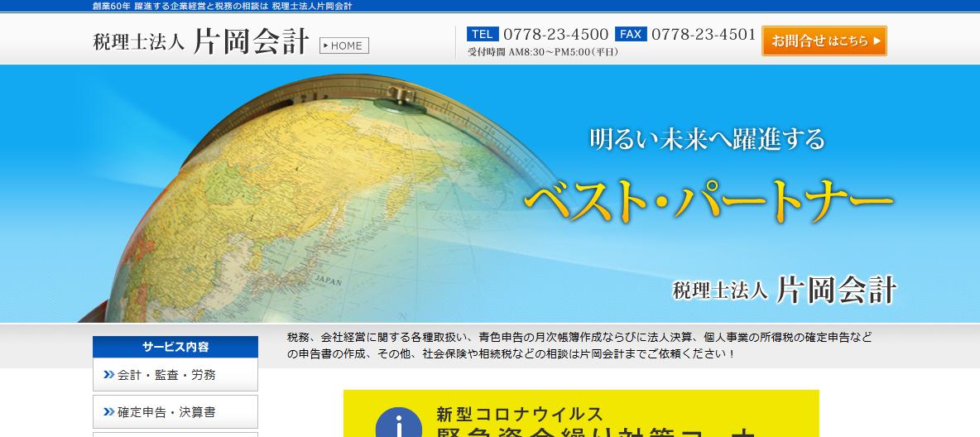Click the 片岡会計 name at hero bottom right
Viewport: 980px width, 437px height.
(x=836, y=290)
